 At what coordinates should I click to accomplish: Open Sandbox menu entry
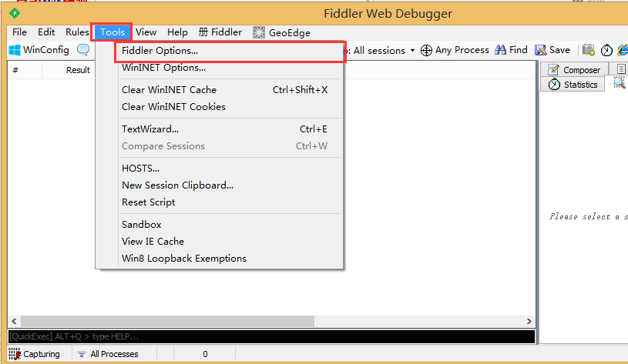(230, 225)
